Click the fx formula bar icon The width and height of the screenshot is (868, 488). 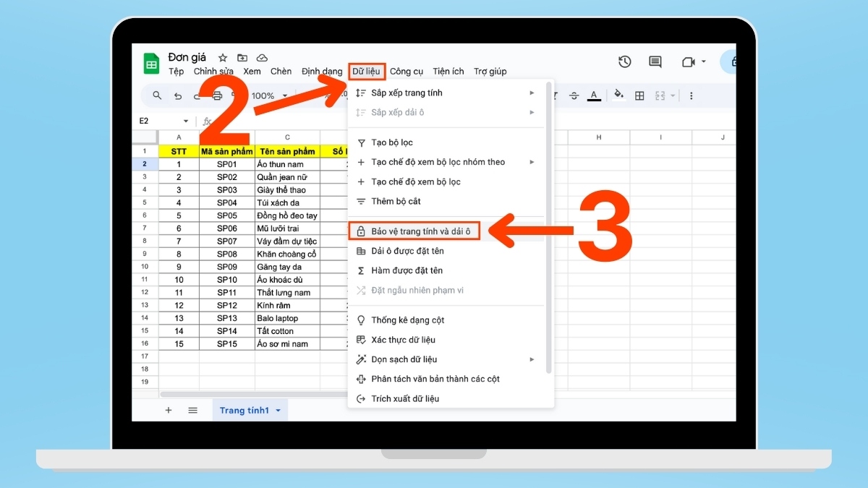207,121
